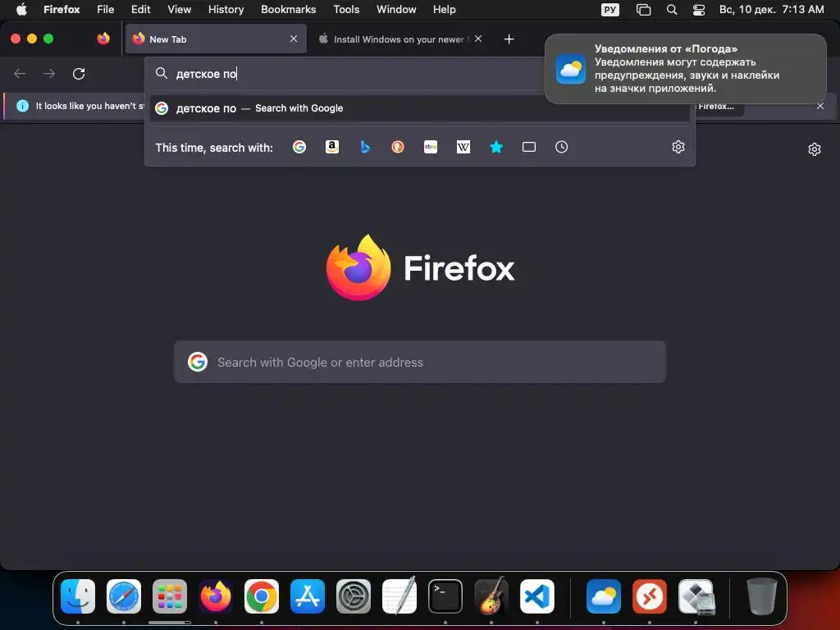Image resolution: width=840 pixels, height=630 pixels.
Task: Open the Window menu
Action: click(x=396, y=9)
